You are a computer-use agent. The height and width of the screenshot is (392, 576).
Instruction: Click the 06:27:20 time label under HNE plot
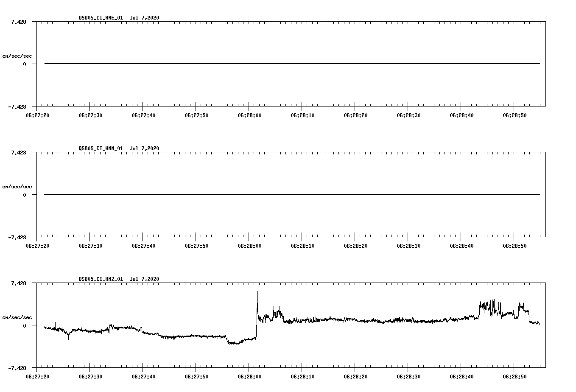coord(37,115)
